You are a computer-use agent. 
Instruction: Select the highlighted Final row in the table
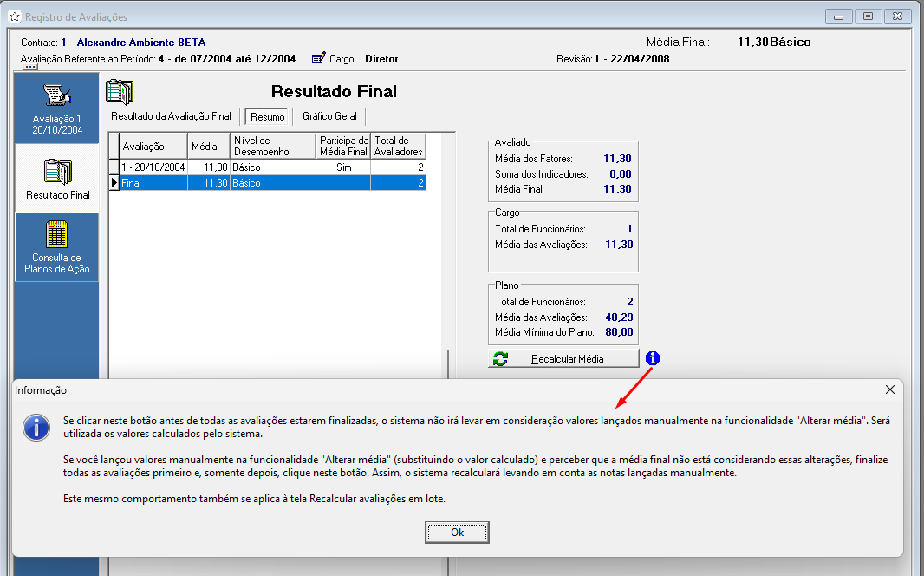click(153, 183)
